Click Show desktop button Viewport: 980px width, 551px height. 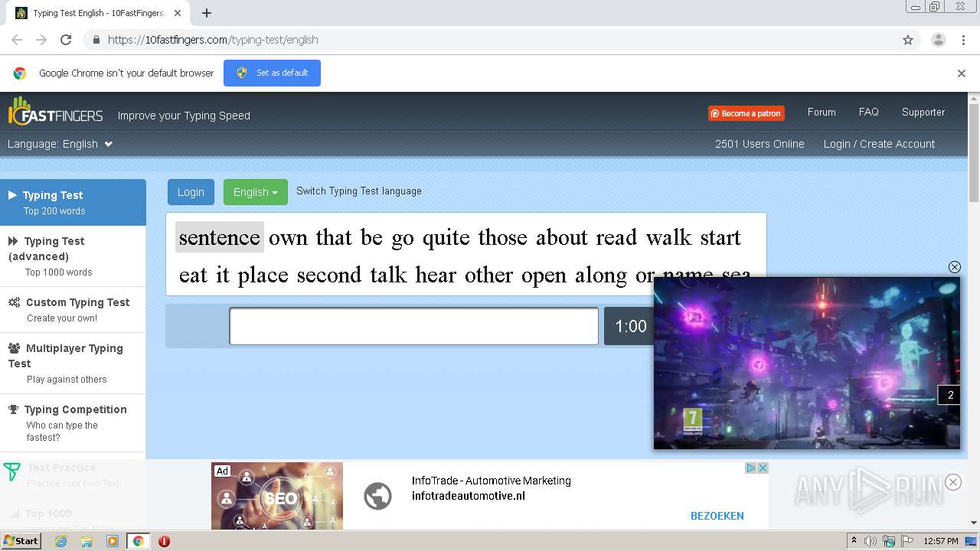972,541
